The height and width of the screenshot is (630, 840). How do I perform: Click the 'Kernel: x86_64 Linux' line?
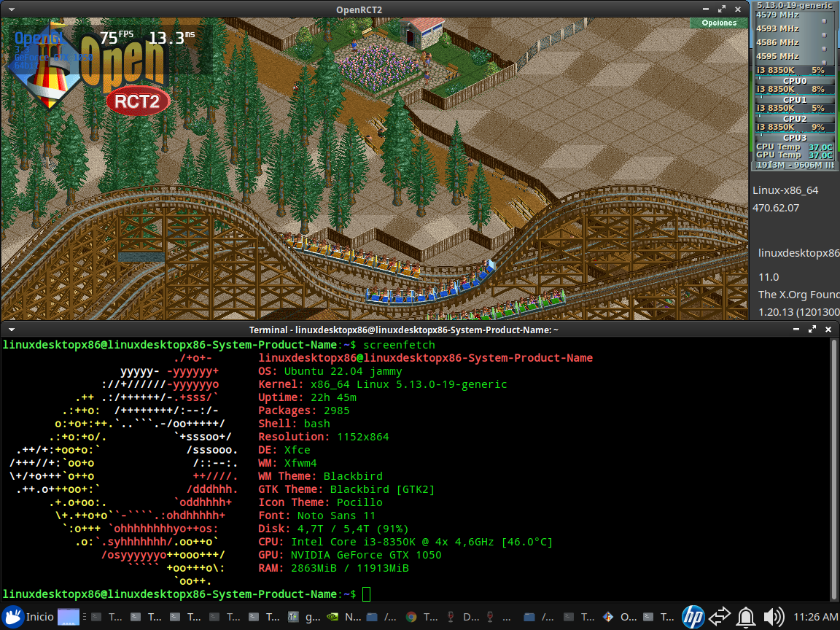tap(383, 384)
